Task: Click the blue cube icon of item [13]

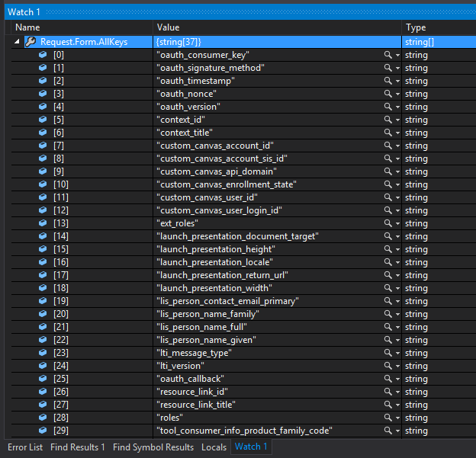Action: [x=43, y=223]
